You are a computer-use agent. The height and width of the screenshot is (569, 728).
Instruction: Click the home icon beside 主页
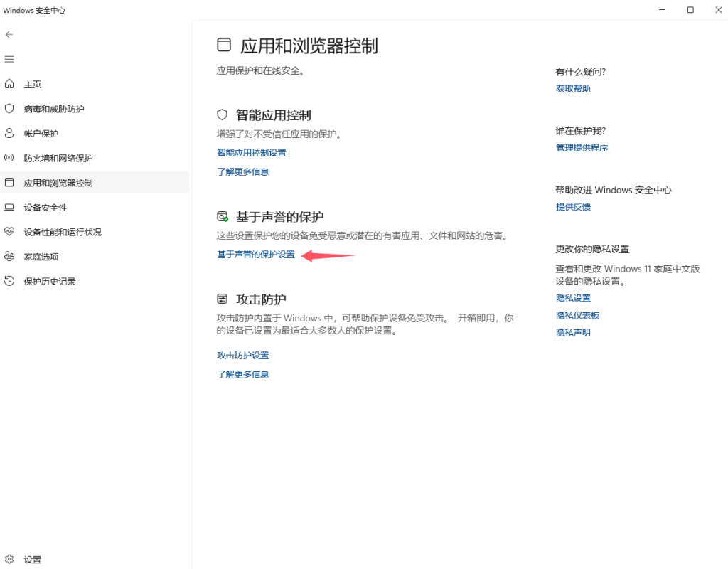tap(9, 84)
